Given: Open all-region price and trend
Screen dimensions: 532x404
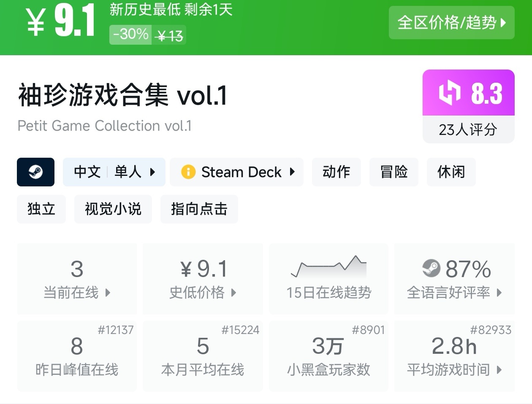Looking at the screenshot, I should [451, 22].
